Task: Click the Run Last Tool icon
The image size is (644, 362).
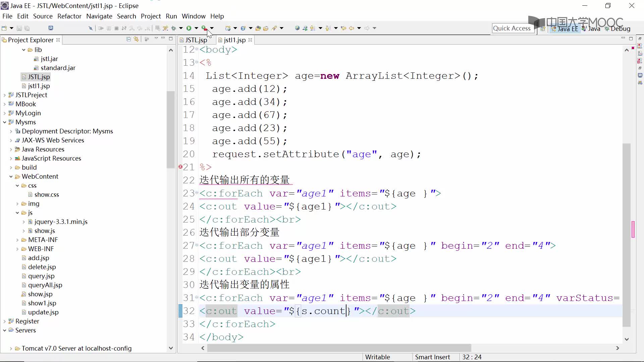Action: coord(204,28)
